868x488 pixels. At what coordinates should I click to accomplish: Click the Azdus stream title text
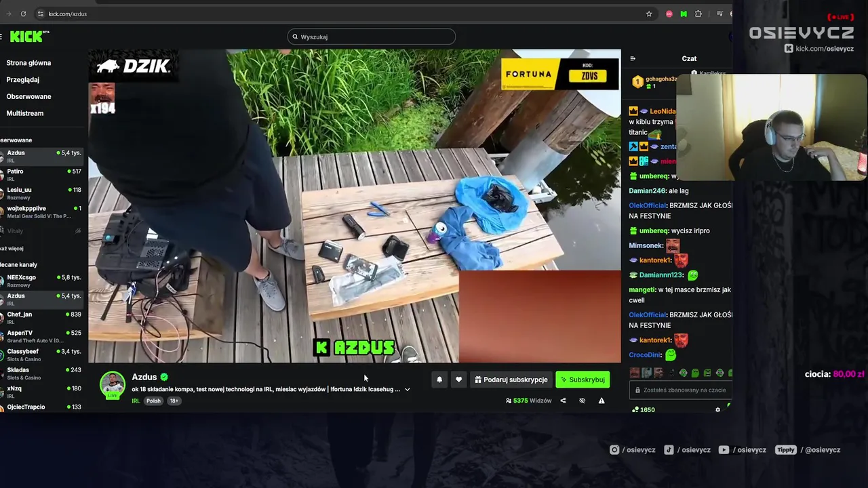(x=266, y=390)
